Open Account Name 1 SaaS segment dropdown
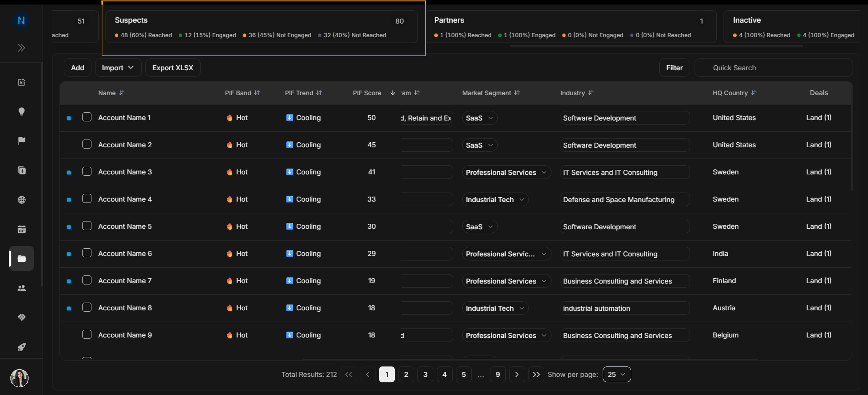Viewport: 868px width, 395px height. [x=480, y=118]
